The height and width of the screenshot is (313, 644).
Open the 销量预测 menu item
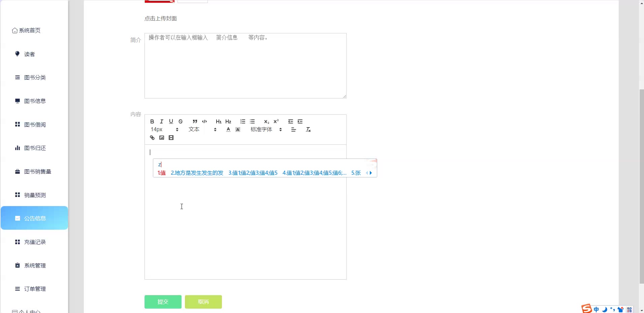click(x=34, y=195)
